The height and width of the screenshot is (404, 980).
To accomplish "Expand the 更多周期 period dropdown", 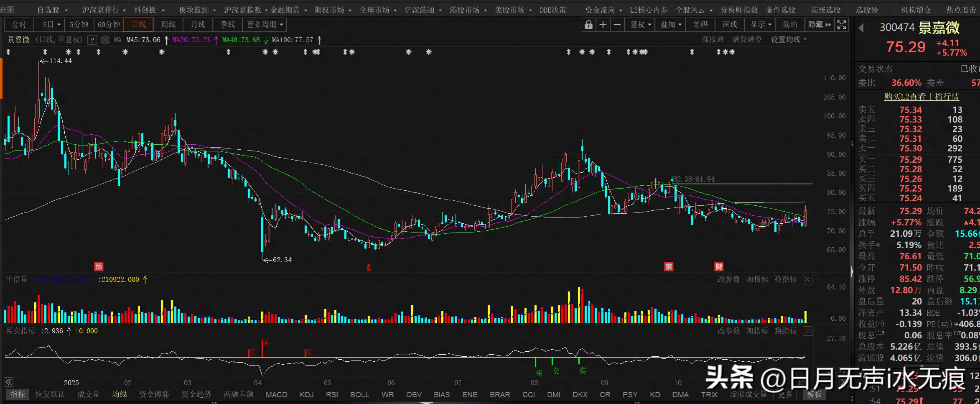I will click(265, 25).
